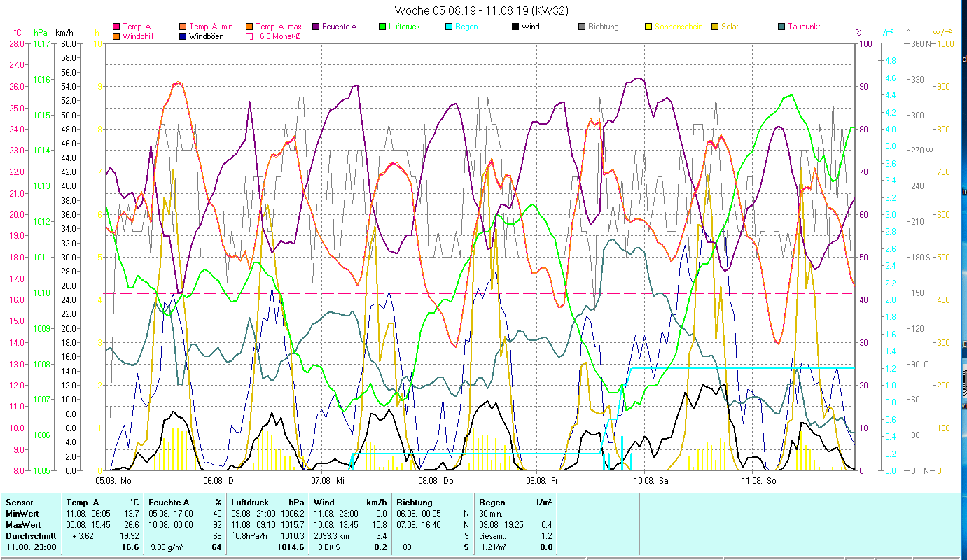Click the 05.08. Mo date label

113,481
